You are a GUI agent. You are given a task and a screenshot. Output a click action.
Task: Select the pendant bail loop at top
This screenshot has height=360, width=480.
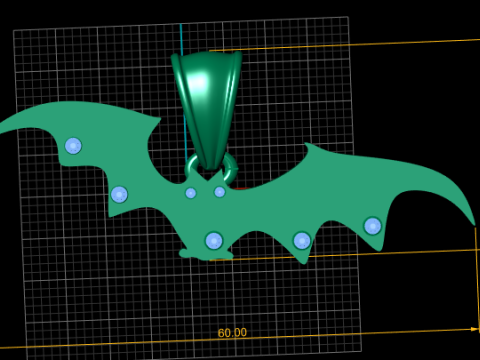[x=207, y=110]
